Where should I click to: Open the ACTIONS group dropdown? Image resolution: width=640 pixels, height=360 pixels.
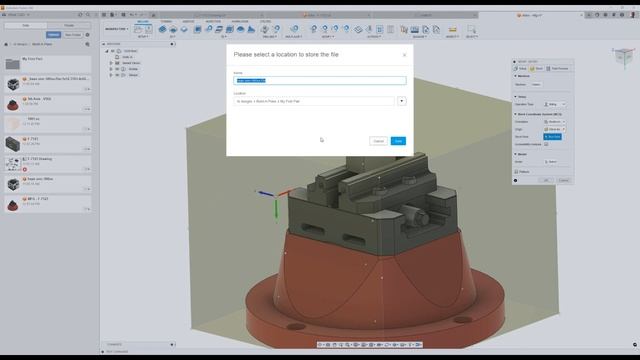pyautogui.click(x=374, y=37)
